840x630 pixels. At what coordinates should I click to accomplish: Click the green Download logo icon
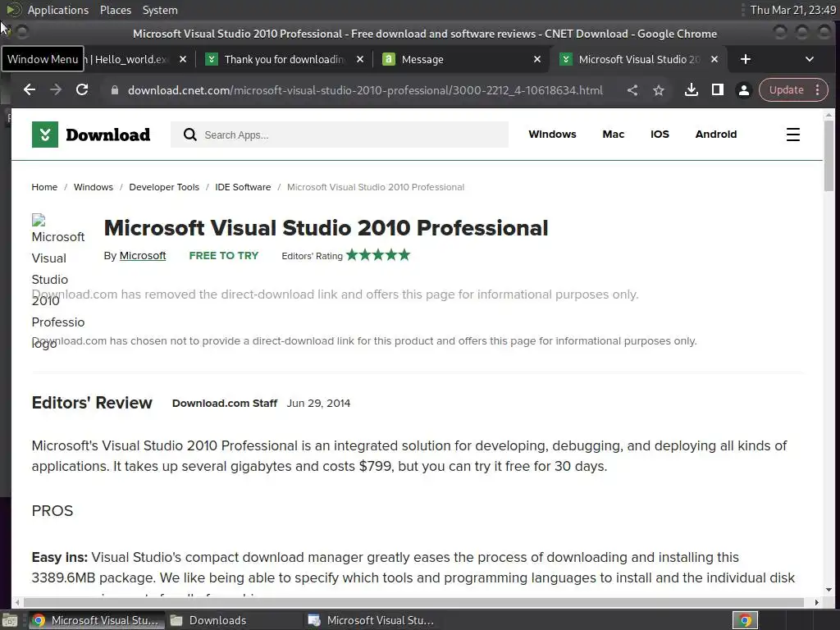click(x=45, y=135)
